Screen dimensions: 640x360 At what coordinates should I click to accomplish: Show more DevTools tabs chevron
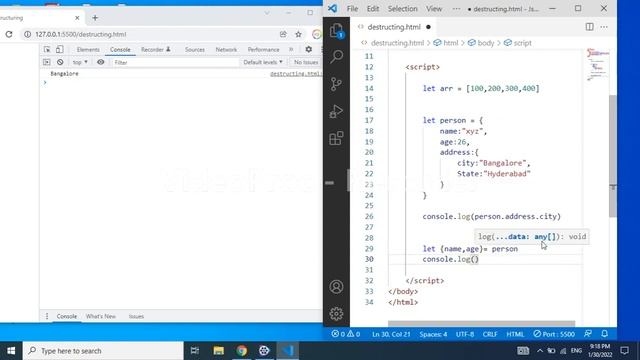[291, 49]
